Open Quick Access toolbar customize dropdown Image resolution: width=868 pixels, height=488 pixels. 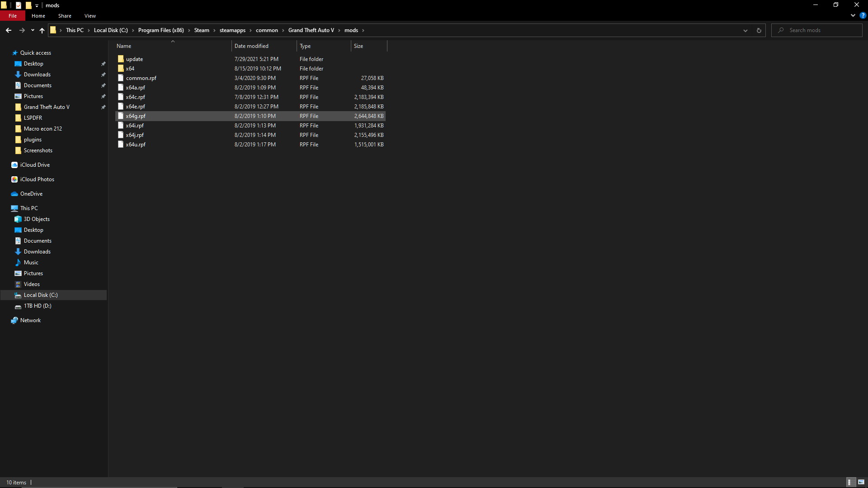(37, 5)
